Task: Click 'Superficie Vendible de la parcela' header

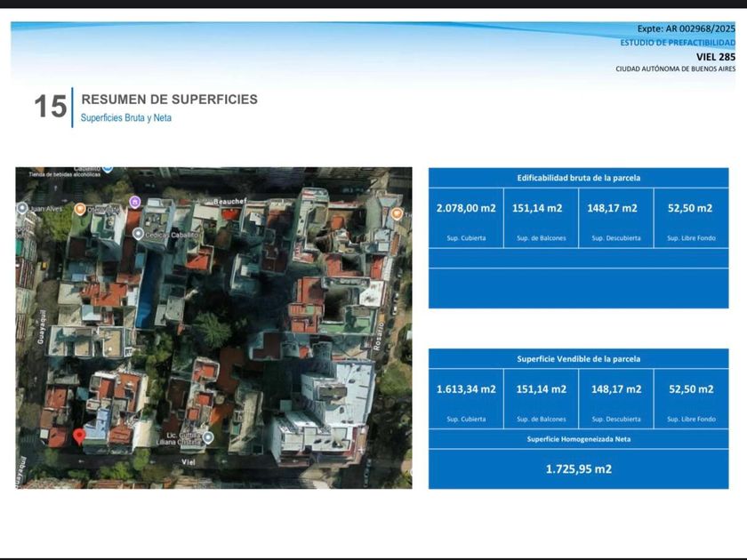Action: pyautogui.click(x=578, y=359)
